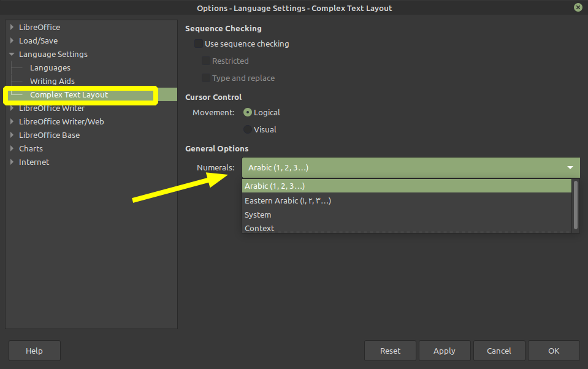Open the Languages settings page
This screenshot has height=369, width=588.
[x=50, y=67]
